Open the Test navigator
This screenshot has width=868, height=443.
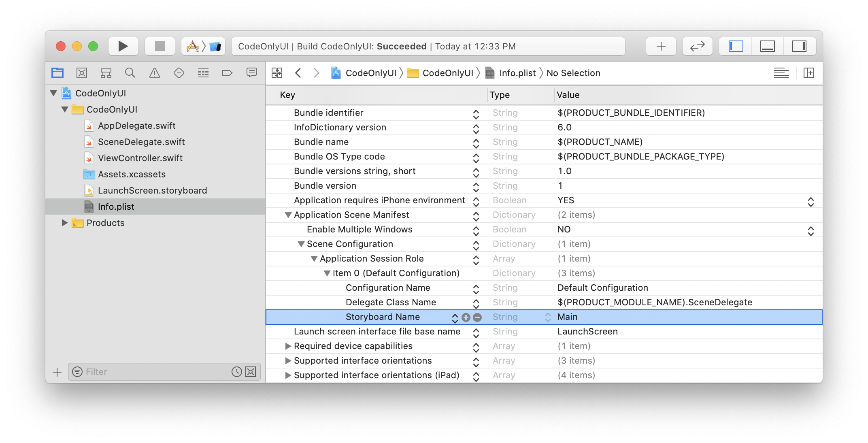click(179, 73)
